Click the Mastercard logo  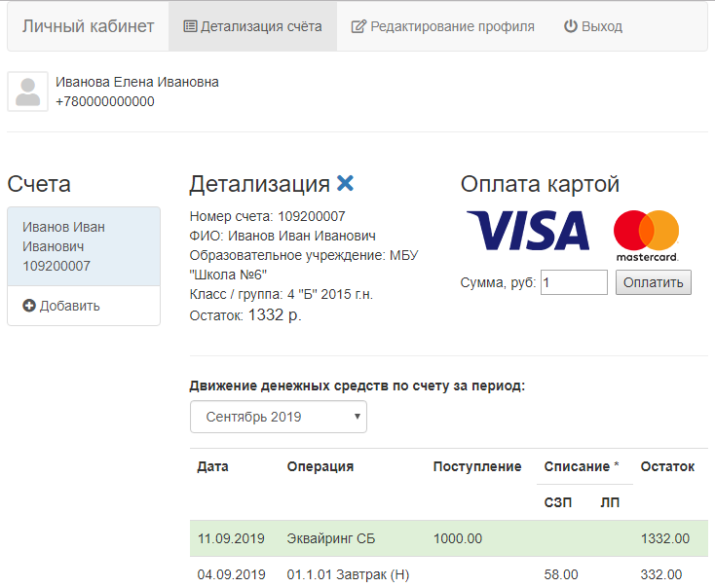(x=647, y=236)
